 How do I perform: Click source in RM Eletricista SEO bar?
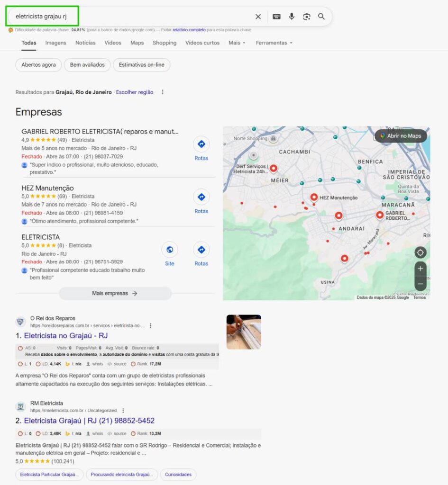pyautogui.click(x=117, y=433)
